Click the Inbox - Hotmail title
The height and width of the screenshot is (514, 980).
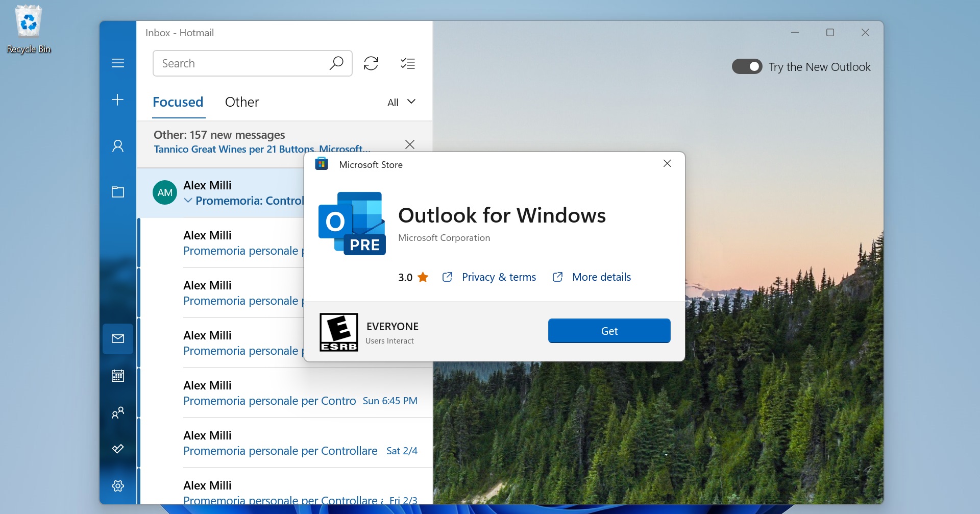coord(180,33)
